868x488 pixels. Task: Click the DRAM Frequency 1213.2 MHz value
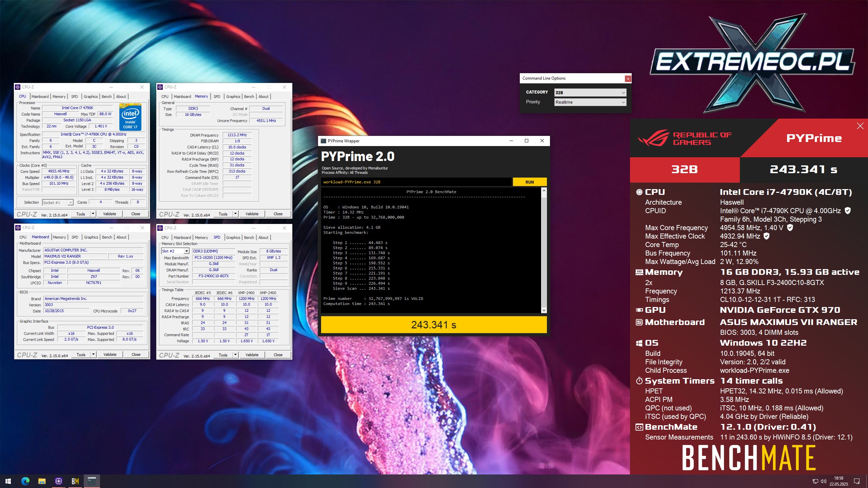(237, 135)
